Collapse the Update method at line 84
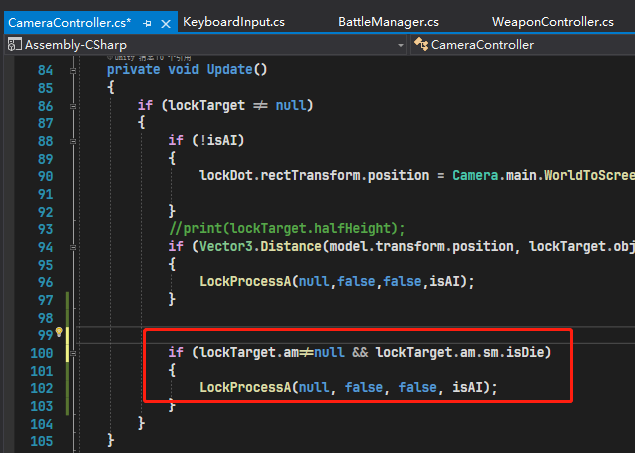 click(x=73, y=70)
